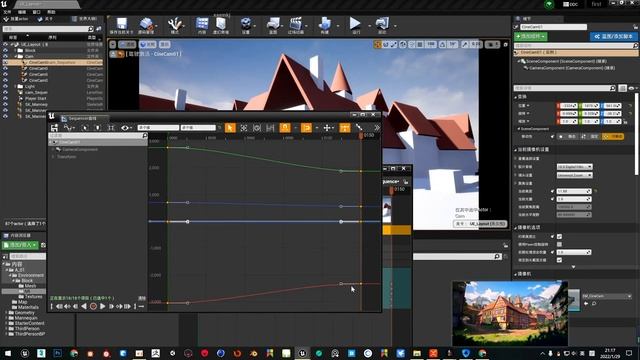Screen dimensions: 640x360
Task: Toggle the first checked checkbox in camera options
Action: point(559,236)
